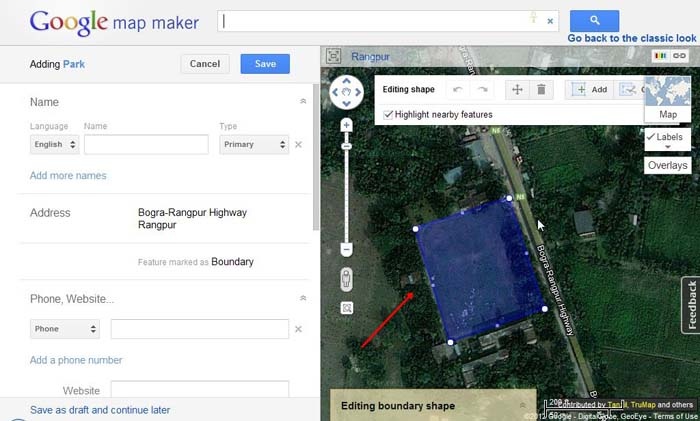Click the redo arrow in Editing shape toolbar
The width and height of the screenshot is (700, 421).
483,90
